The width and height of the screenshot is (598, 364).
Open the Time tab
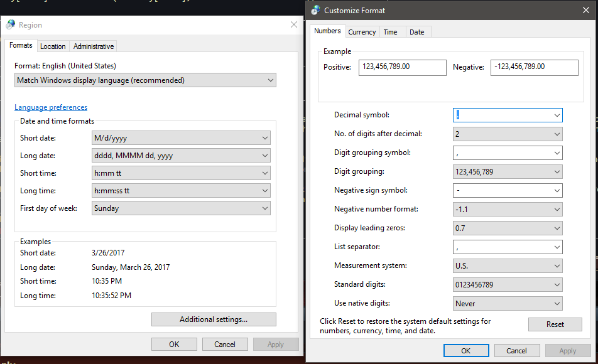coord(390,32)
